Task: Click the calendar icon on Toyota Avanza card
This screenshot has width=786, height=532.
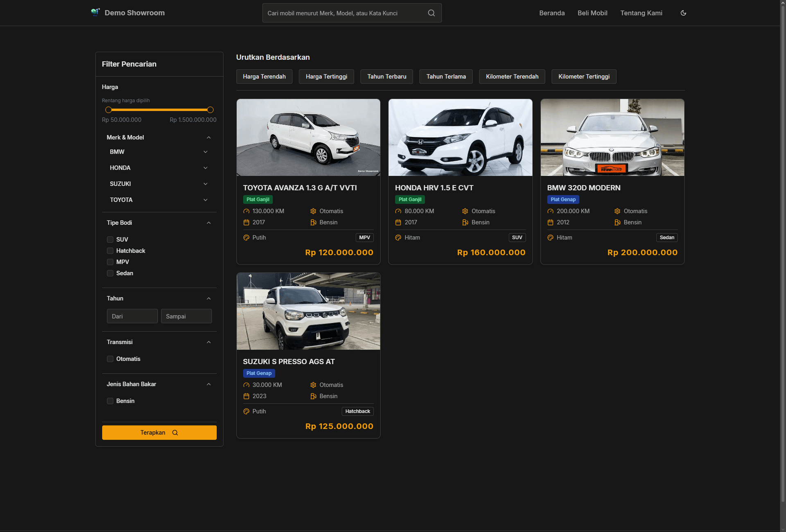Action: (246, 223)
